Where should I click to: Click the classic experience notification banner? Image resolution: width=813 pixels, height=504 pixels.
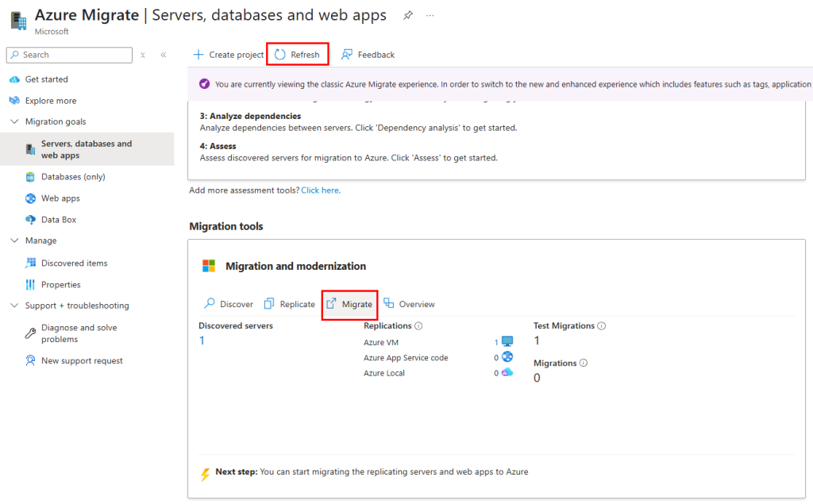pyautogui.click(x=500, y=84)
